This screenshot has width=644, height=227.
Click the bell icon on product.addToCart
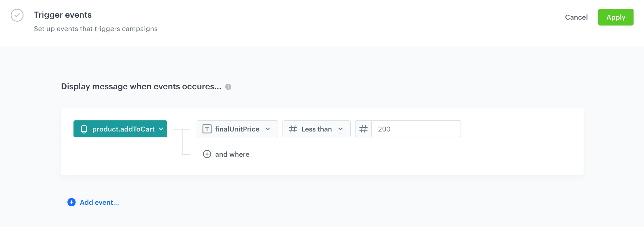coord(84,129)
